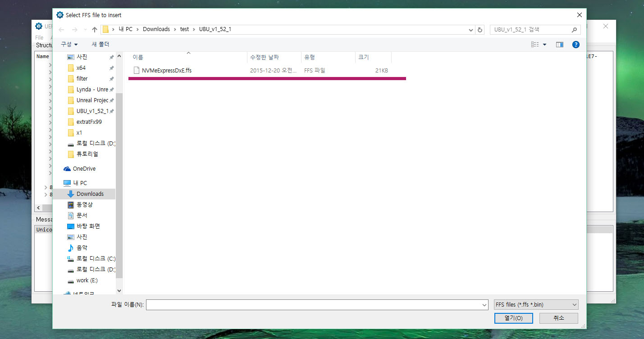Go up one folder level
The image size is (644, 339).
point(94,30)
